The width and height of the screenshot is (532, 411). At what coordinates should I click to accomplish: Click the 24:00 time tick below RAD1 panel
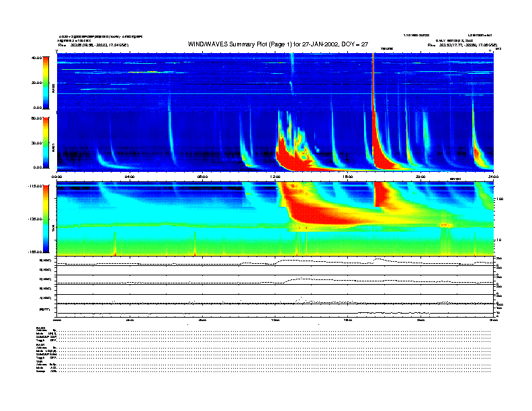[x=493, y=177]
